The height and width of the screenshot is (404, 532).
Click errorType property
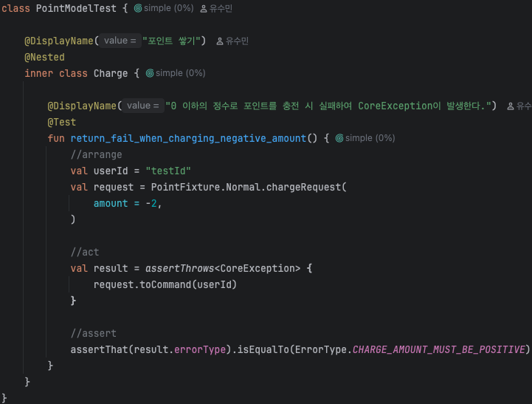(200, 349)
